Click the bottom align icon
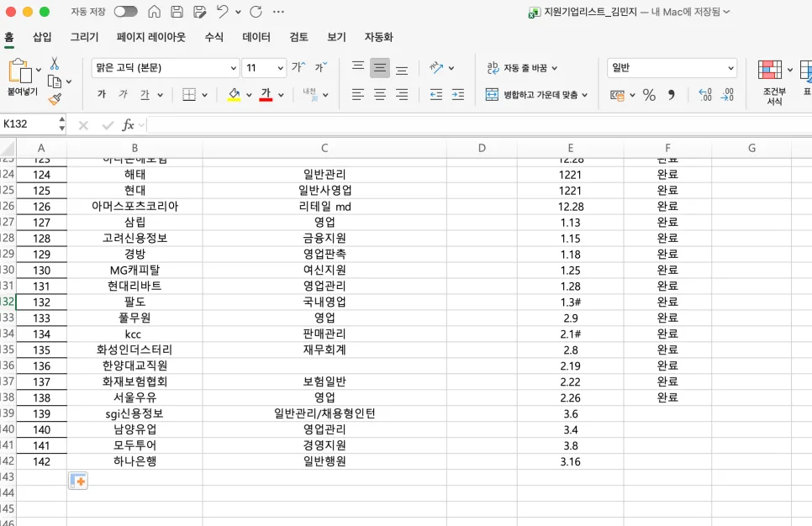The height and width of the screenshot is (526, 812). (402, 68)
